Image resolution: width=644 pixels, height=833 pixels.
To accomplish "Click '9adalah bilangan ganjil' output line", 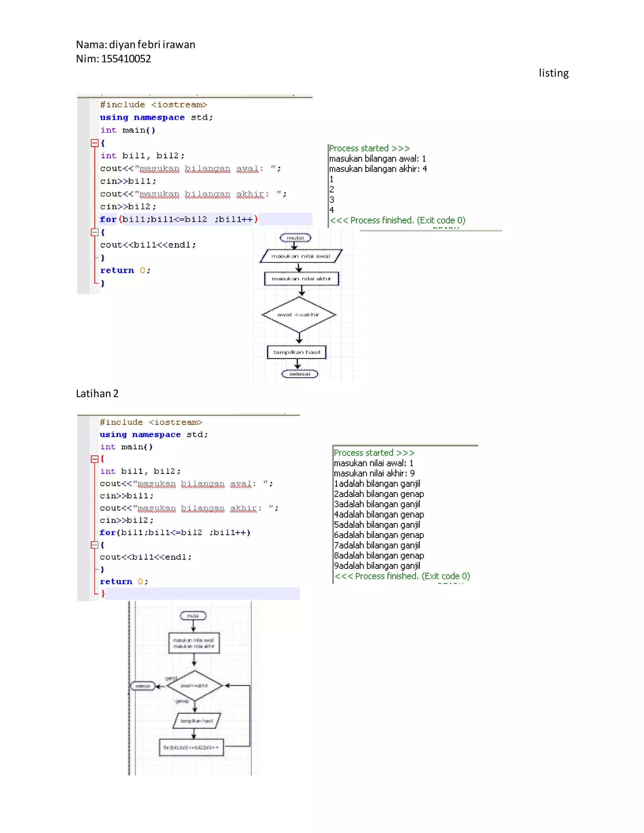I will coord(377,565).
